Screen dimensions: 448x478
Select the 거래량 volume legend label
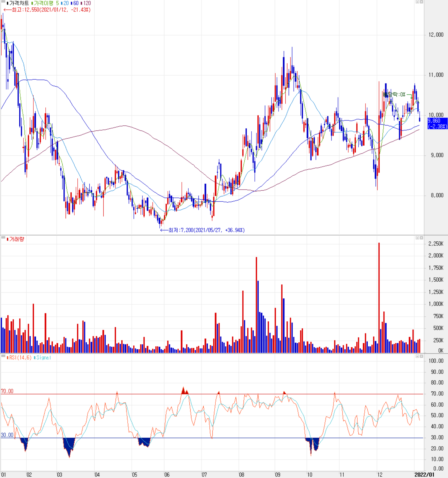pyautogui.click(x=17, y=239)
